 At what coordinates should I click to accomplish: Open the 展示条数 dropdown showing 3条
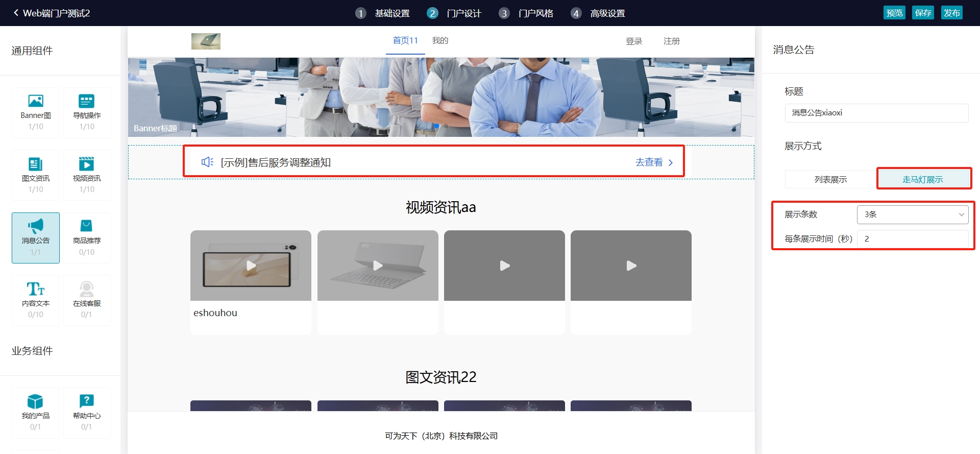pos(913,214)
